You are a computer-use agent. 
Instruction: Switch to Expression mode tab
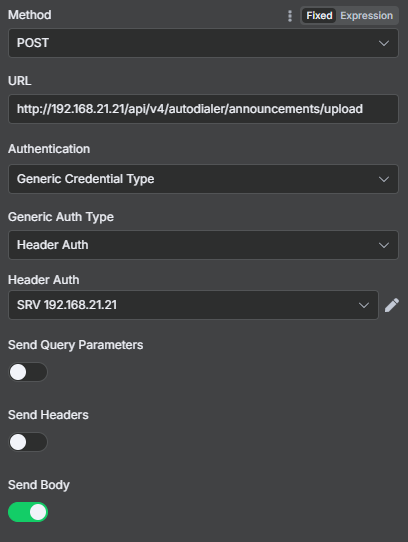coord(367,16)
